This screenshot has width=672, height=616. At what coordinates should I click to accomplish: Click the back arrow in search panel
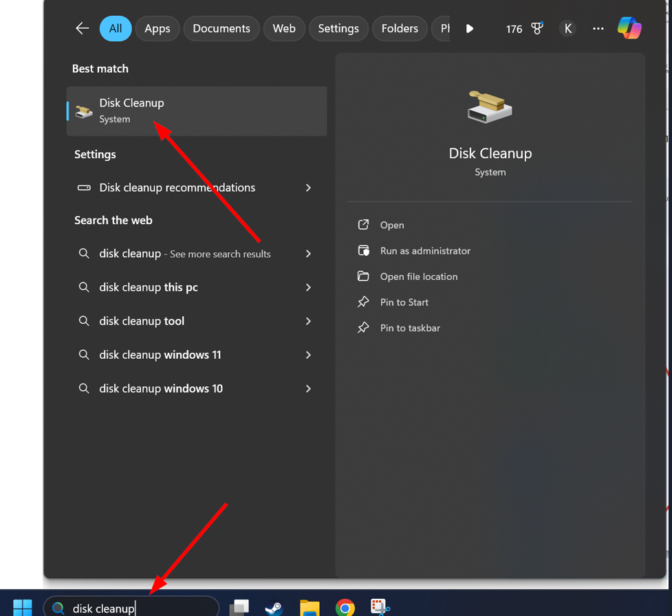coord(83,28)
